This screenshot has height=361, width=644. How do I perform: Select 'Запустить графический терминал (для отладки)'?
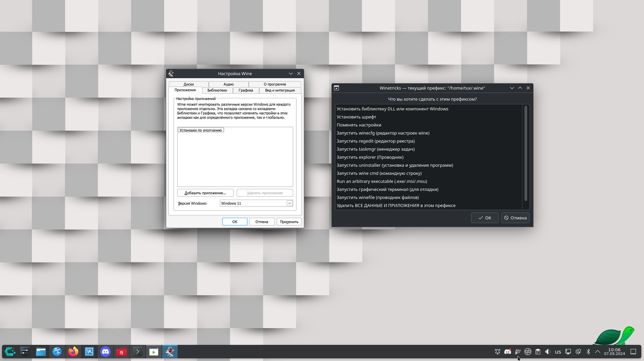coord(429,189)
